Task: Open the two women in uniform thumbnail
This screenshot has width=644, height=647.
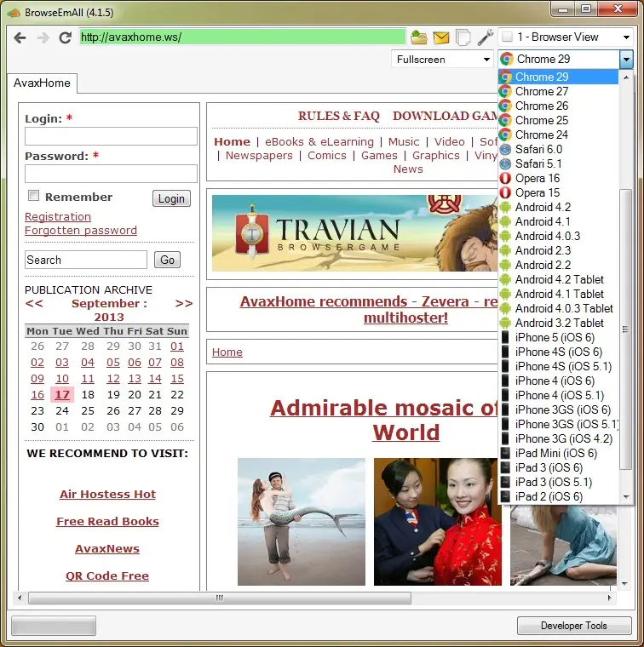Action: pyautogui.click(x=438, y=522)
